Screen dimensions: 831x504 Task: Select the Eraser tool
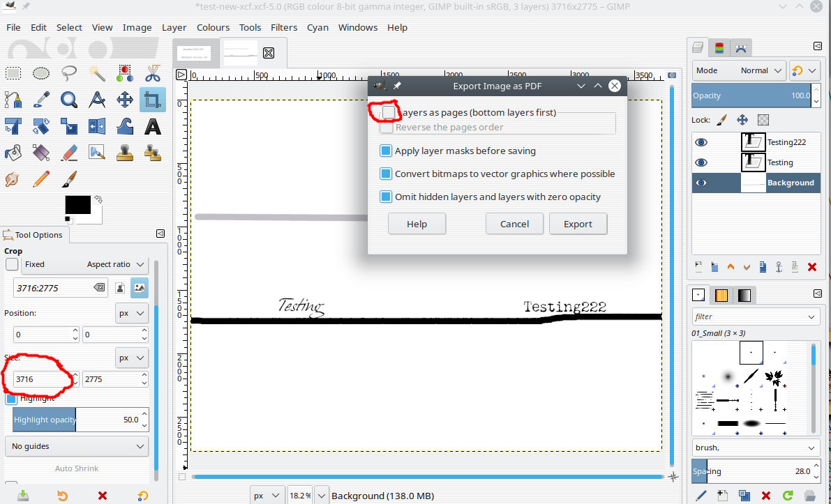[x=69, y=153]
